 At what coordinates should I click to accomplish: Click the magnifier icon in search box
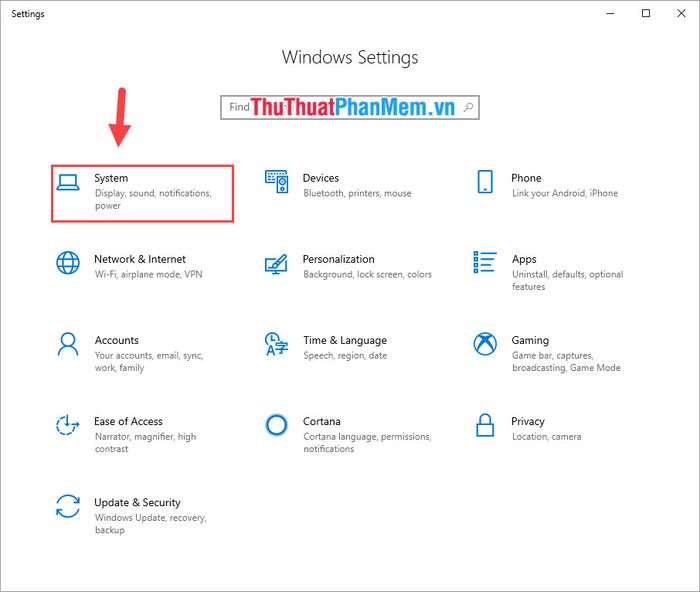click(x=468, y=107)
